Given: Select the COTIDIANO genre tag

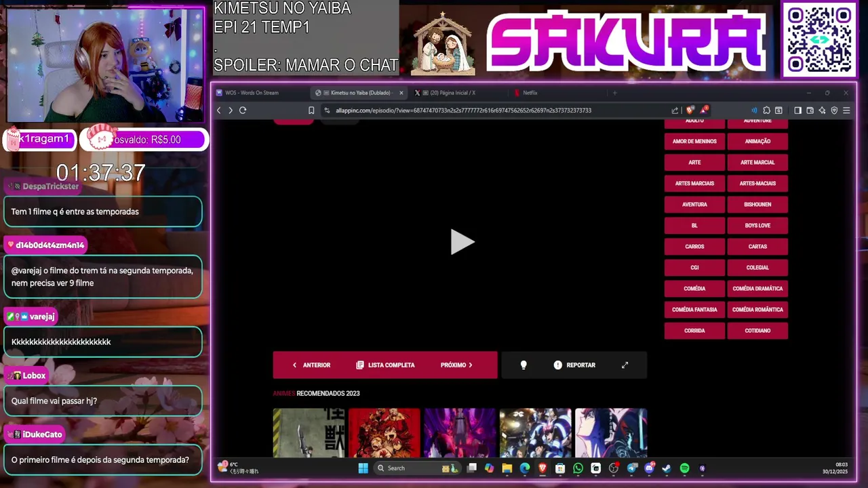Looking at the screenshot, I should tap(757, 331).
